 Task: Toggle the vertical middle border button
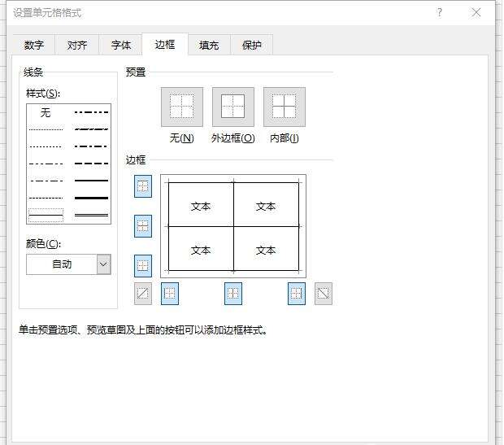[233, 294]
